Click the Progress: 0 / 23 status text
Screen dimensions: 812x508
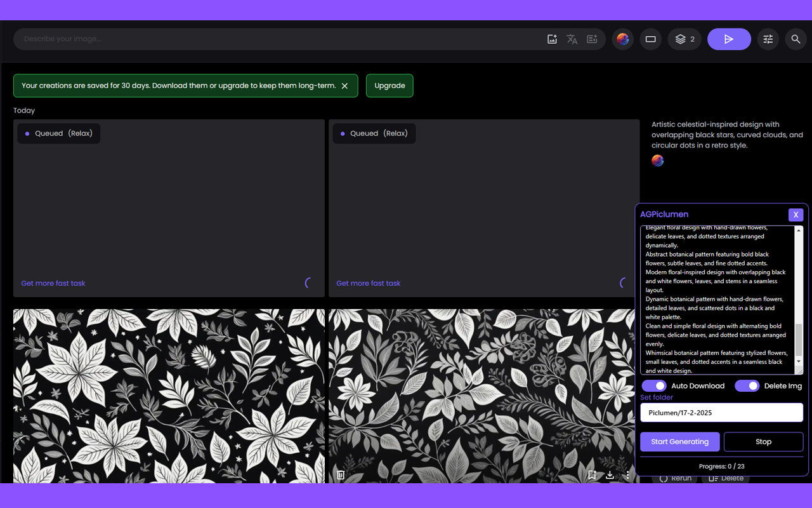pos(722,466)
